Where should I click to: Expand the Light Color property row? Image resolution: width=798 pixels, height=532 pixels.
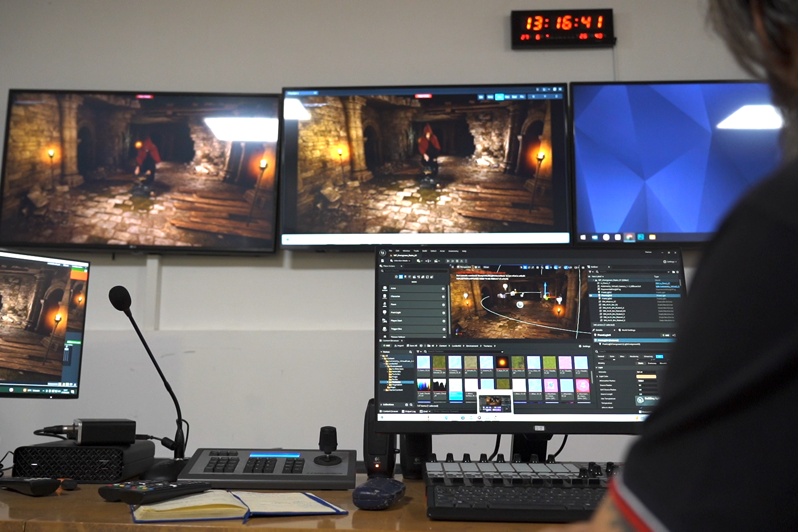point(597,376)
